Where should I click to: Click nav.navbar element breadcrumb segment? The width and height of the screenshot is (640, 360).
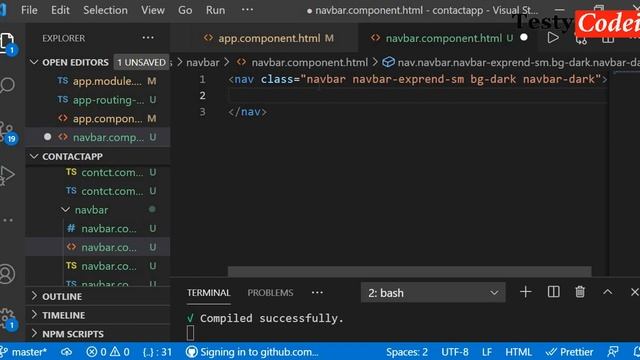click(x=511, y=62)
